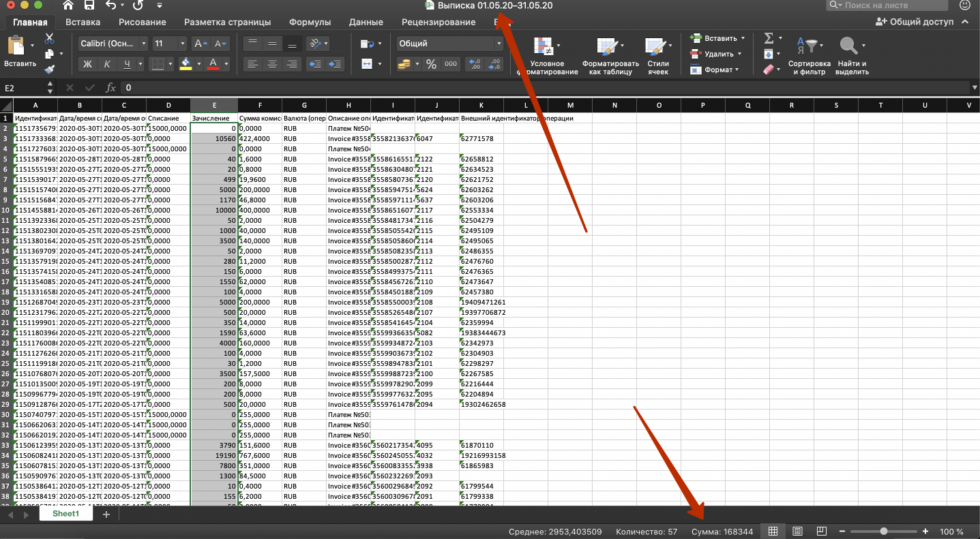Click the percent style icon
Screen dimensions: 980x539
point(431,64)
